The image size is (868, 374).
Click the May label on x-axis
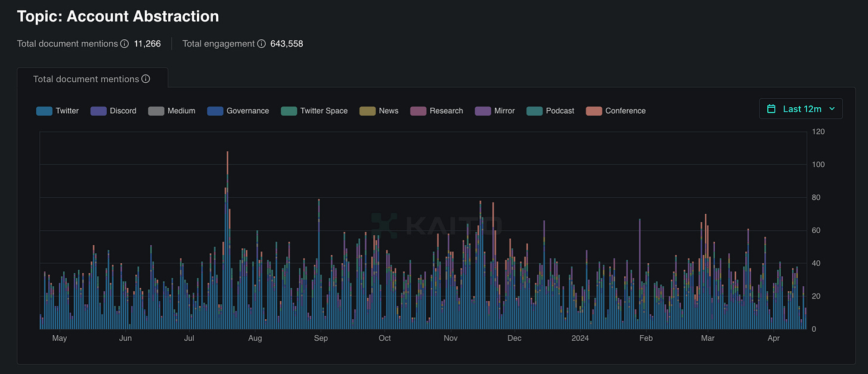coord(60,338)
